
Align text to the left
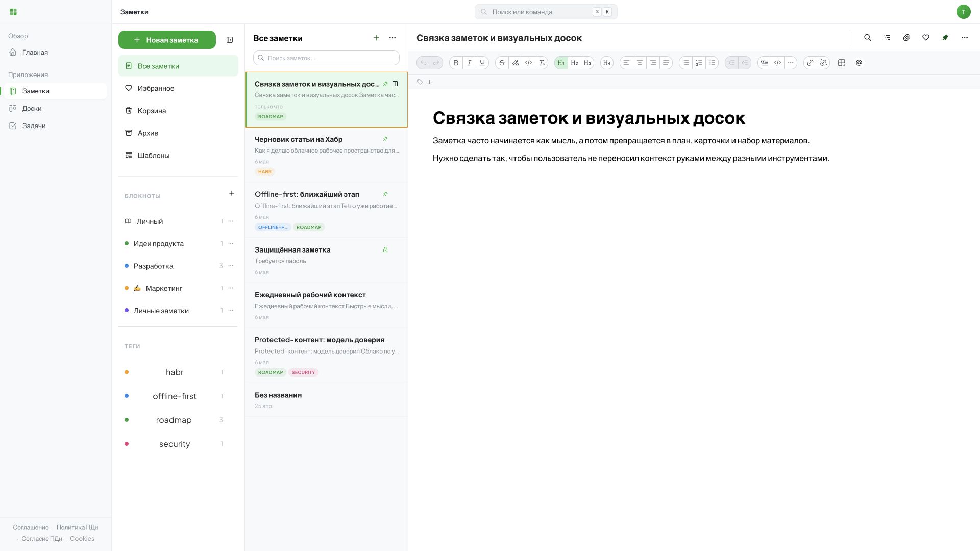coord(626,63)
